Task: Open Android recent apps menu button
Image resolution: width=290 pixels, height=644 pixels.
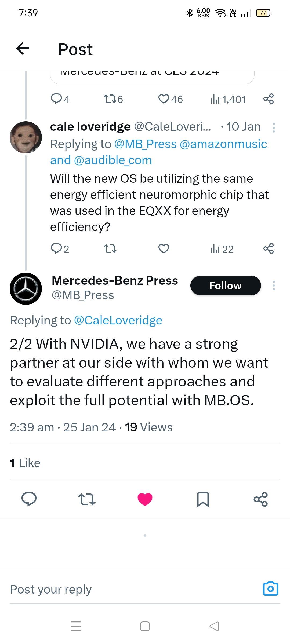Action: click(76, 626)
